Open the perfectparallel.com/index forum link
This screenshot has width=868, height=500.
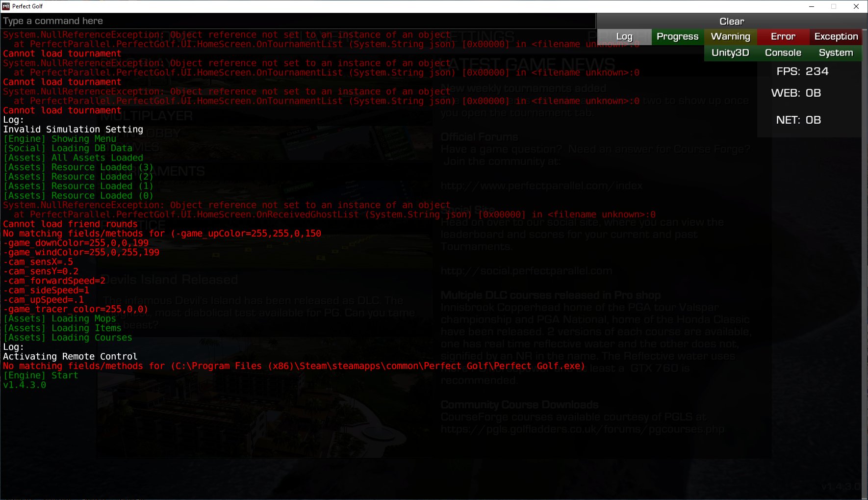pyautogui.click(x=541, y=186)
